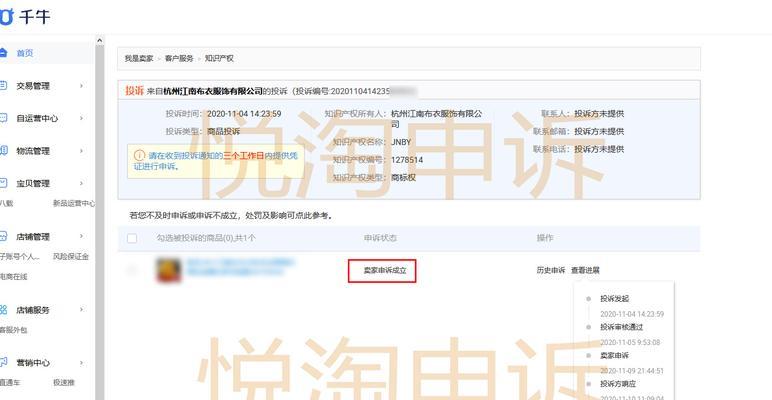Screen dimensions: 772x400
Task: Expand the 物流管理 menu arrow
Action: tap(81, 150)
